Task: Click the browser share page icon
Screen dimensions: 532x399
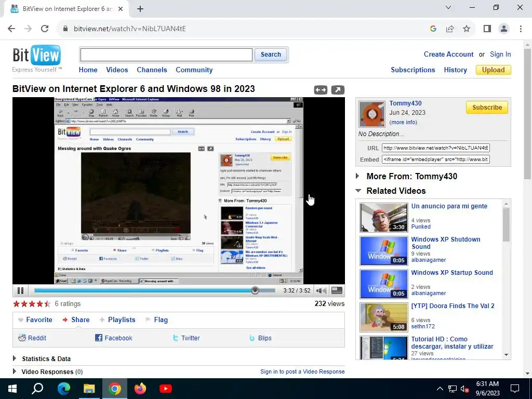Action: (x=450, y=29)
